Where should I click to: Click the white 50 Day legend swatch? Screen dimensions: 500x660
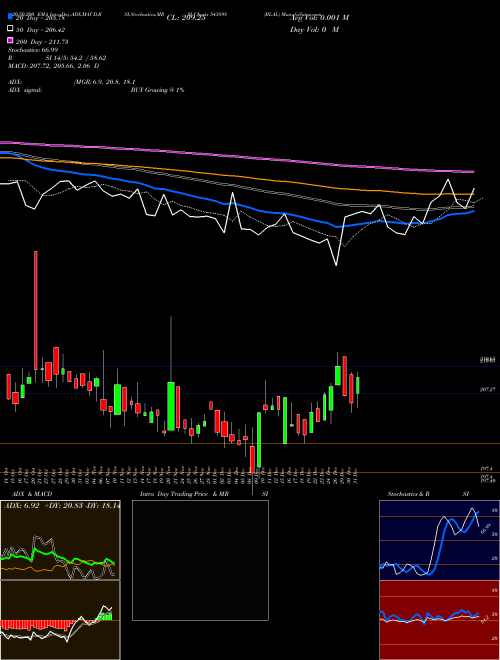(11, 29)
